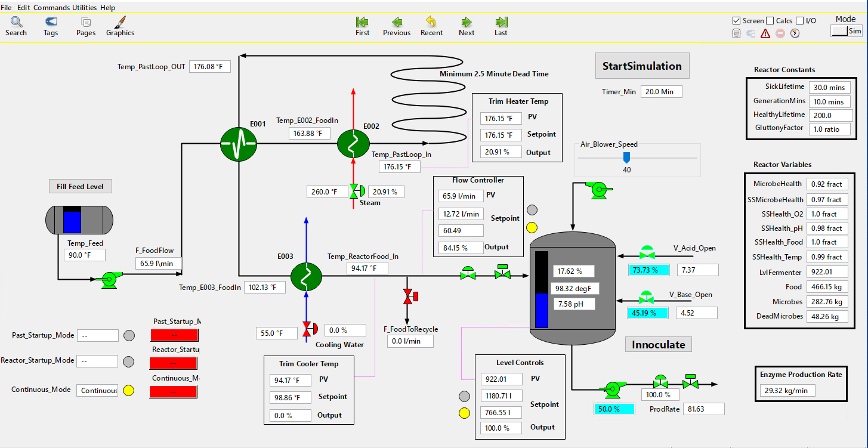The width and height of the screenshot is (868, 448).
Task: Jump to the Last page
Action: [x=501, y=26]
